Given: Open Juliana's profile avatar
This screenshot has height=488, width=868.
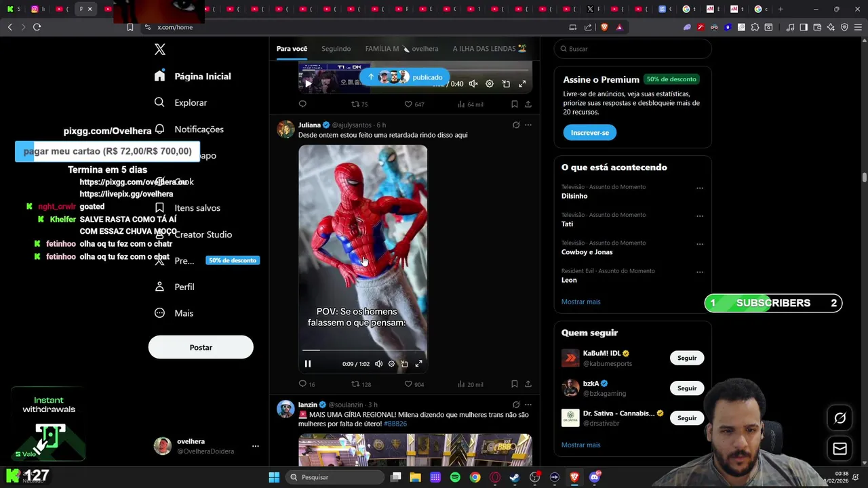Looking at the screenshot, I should (285, 129).
